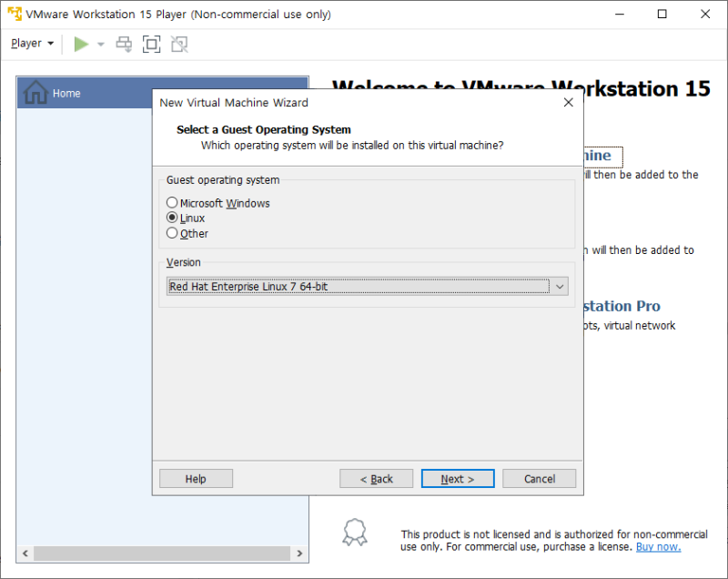Screen dimensions: 728x579
Task: Click the VMware logo in the title bar
Action: coord(13,14)
